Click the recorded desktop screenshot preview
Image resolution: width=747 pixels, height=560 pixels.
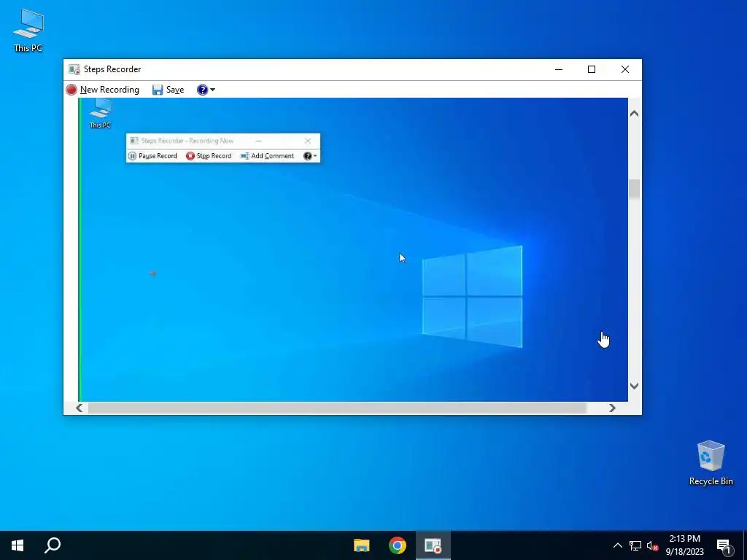353,249
